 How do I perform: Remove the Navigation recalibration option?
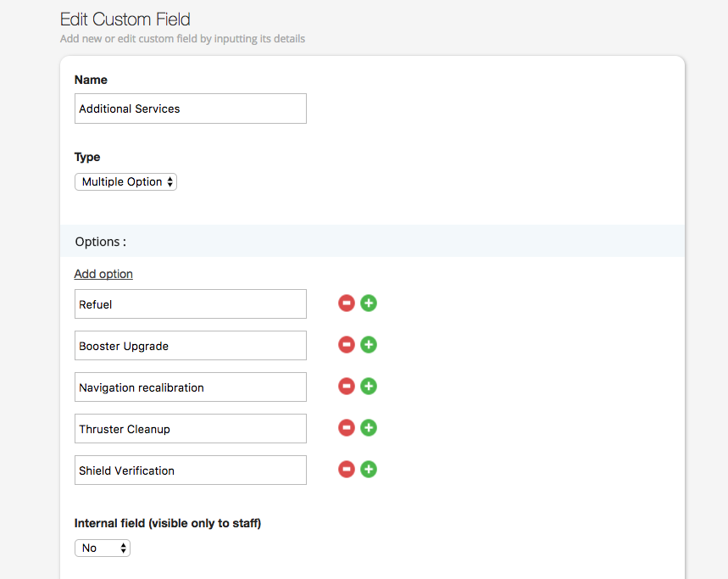click(x=347, y=387)
